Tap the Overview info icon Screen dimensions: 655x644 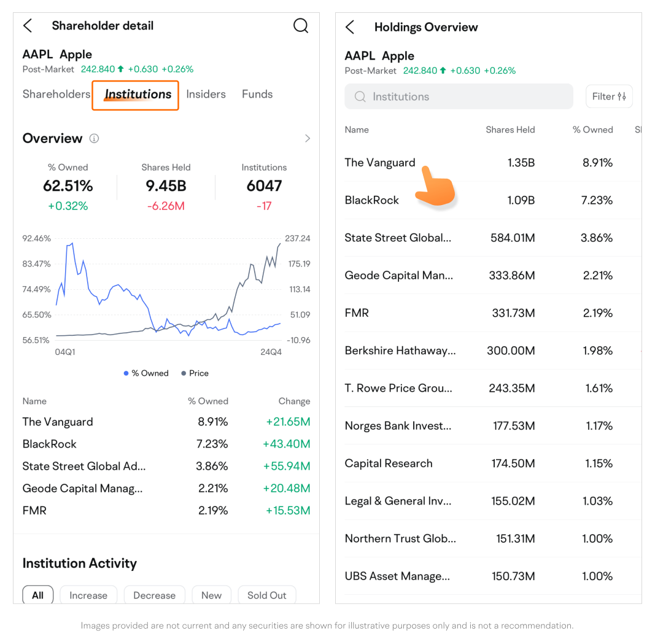click(x=94, y=139)
